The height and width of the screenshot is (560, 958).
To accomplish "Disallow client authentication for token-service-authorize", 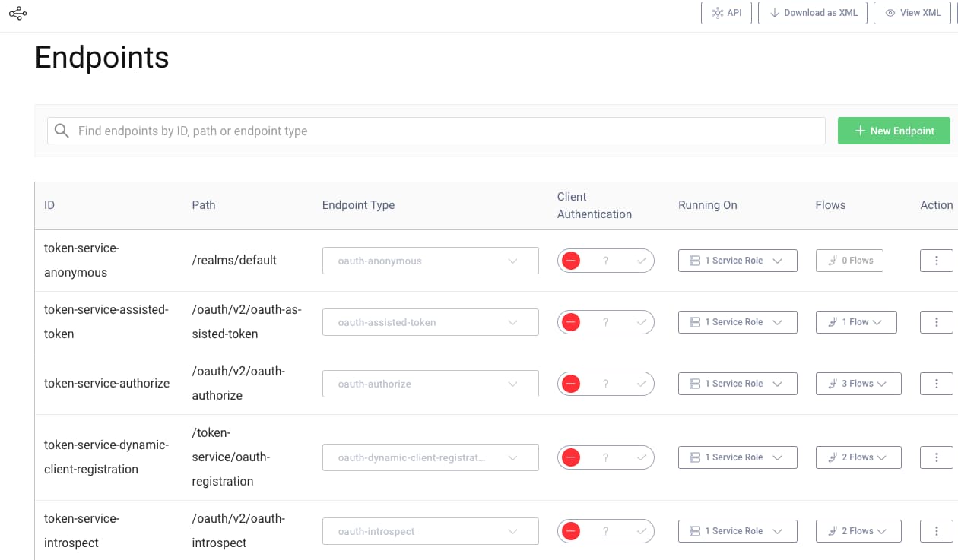I will tap(571, 384).
